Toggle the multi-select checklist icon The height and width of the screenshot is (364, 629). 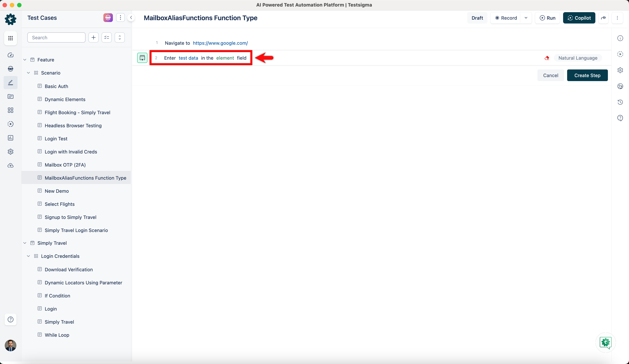click(x=107, y=38)
